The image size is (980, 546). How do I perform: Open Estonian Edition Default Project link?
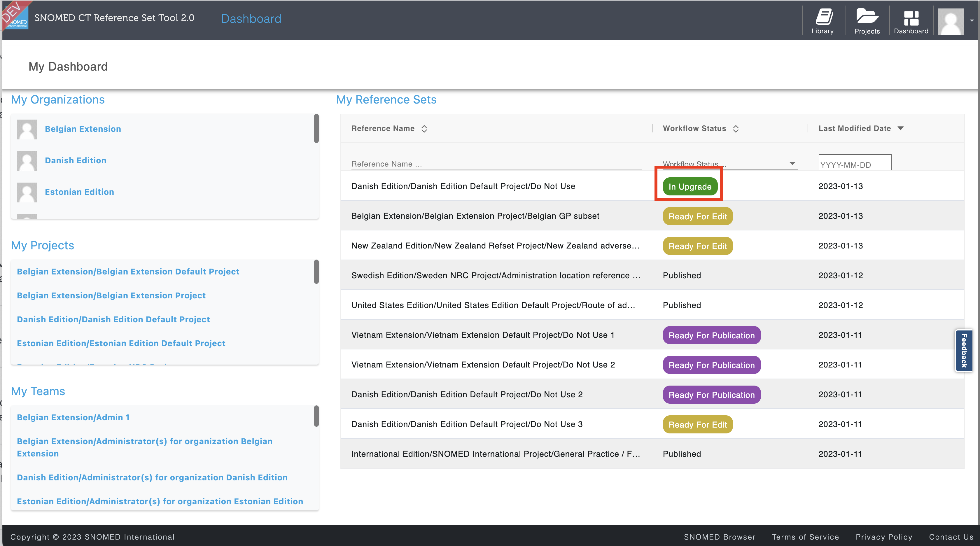click(121, 344)
